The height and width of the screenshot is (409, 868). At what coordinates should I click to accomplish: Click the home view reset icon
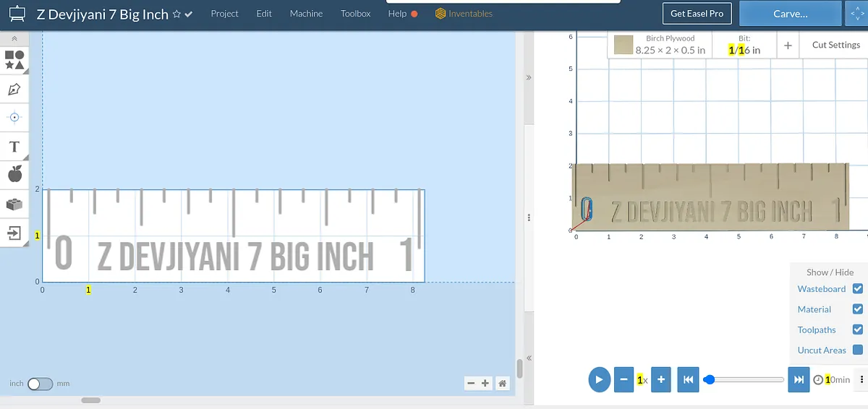pyautogui.click(x=502, y=384)
